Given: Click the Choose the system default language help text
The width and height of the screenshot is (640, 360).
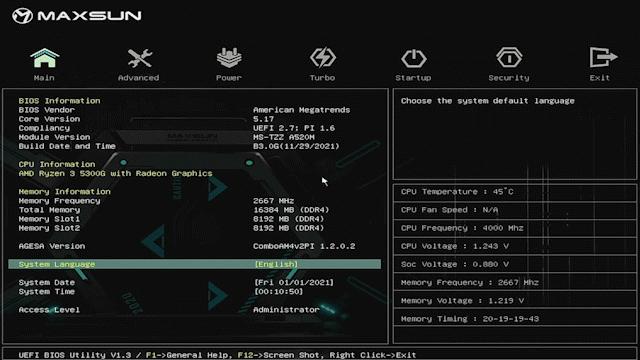Looking at the screenshot, I should 487,101.
